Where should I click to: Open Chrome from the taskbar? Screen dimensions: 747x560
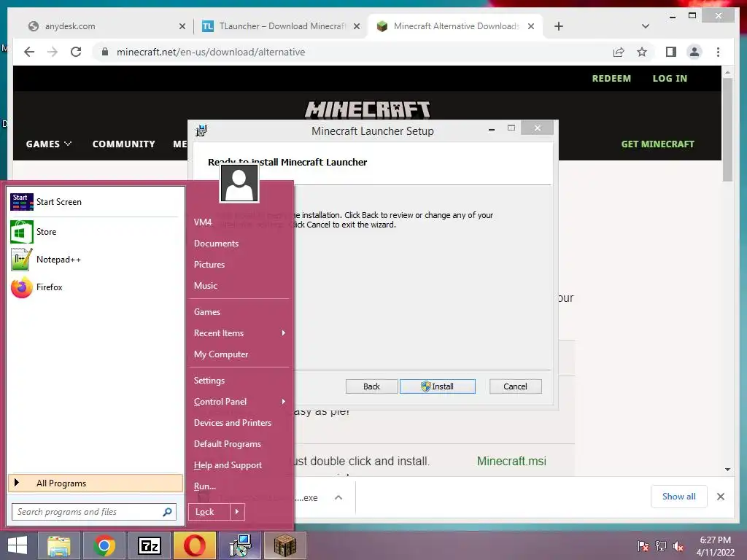[104, 545]
